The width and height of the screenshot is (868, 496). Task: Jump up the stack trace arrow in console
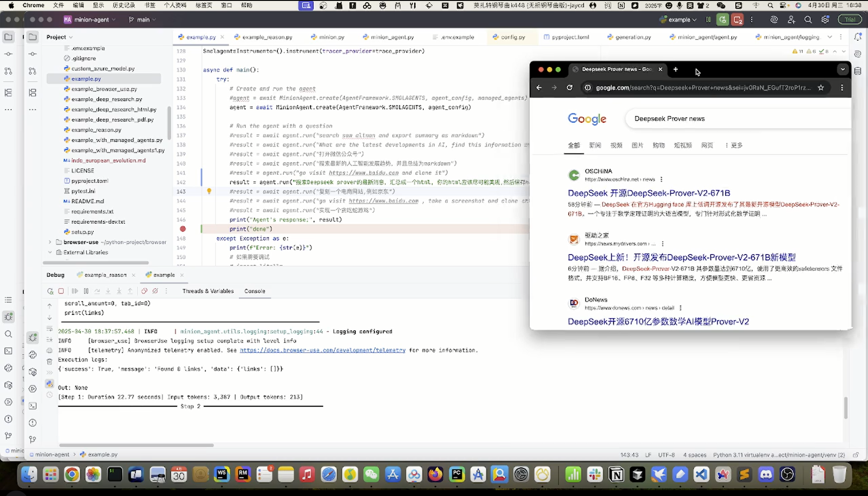(x=49, y=306)
